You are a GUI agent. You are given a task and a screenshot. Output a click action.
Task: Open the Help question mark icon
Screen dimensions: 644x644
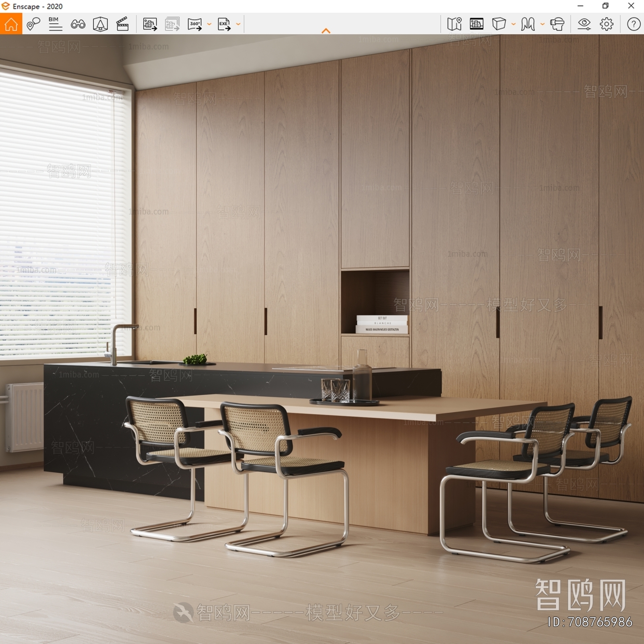point(634,24)
